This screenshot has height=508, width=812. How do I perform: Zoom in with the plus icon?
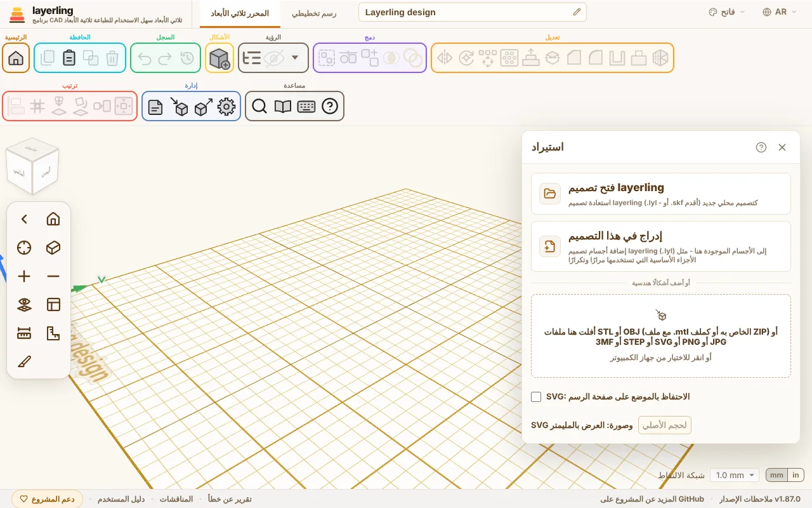24,276
